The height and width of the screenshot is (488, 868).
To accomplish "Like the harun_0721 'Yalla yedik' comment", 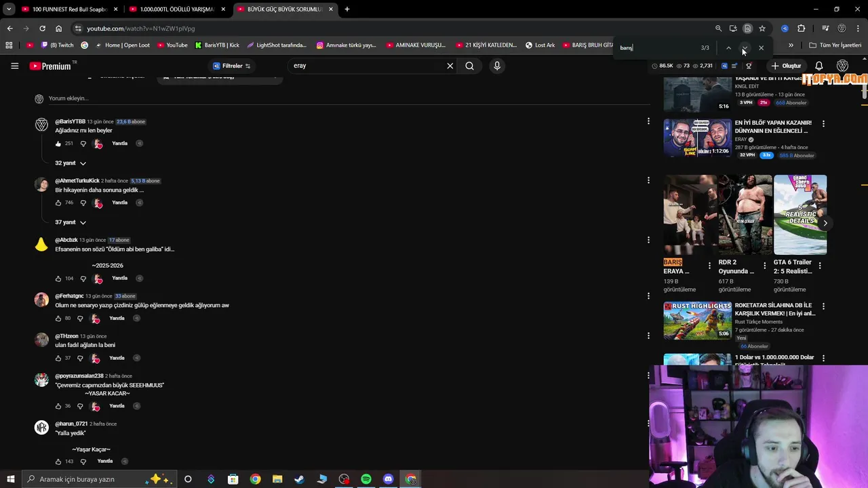I will (x=58, y=462).
